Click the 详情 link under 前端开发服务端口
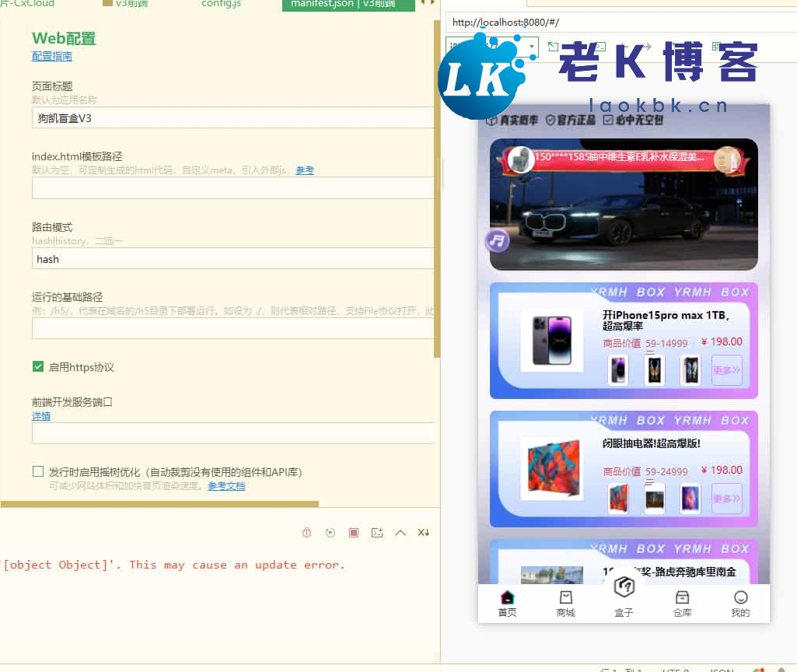797x672 pixels. coord(40,416)
